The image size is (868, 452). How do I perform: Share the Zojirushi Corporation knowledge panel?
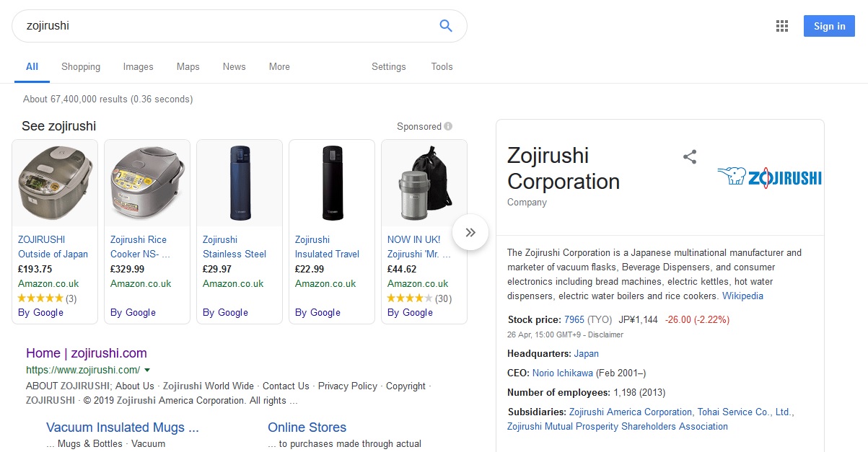tap(690, 157)
